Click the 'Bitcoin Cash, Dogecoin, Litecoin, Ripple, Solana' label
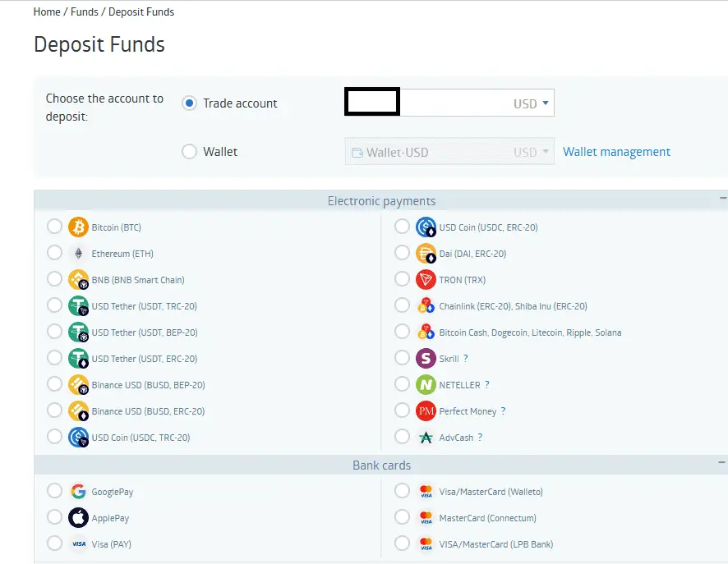 [x=530, y=332]
